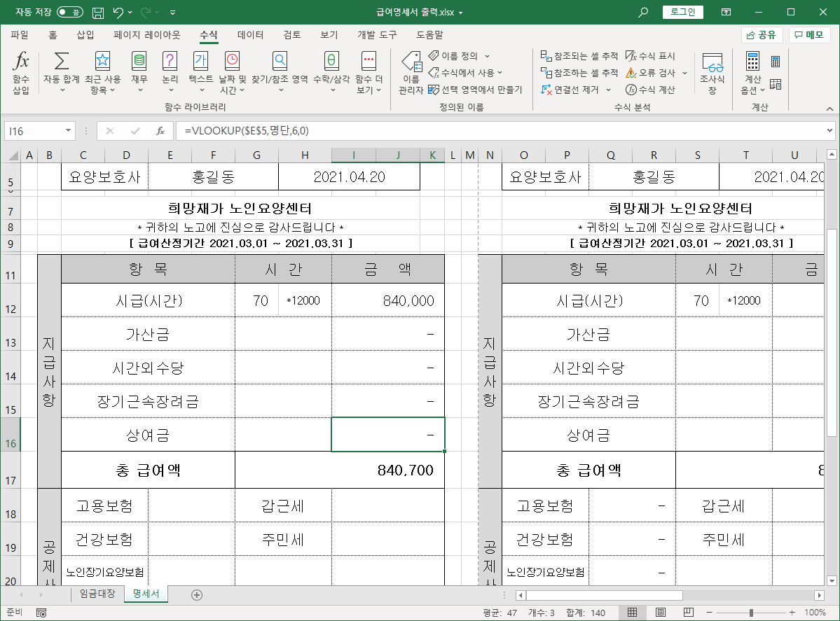Collapse the ribbon with chevron
This screenshot has height=621, width=840.
click(829, 109)
